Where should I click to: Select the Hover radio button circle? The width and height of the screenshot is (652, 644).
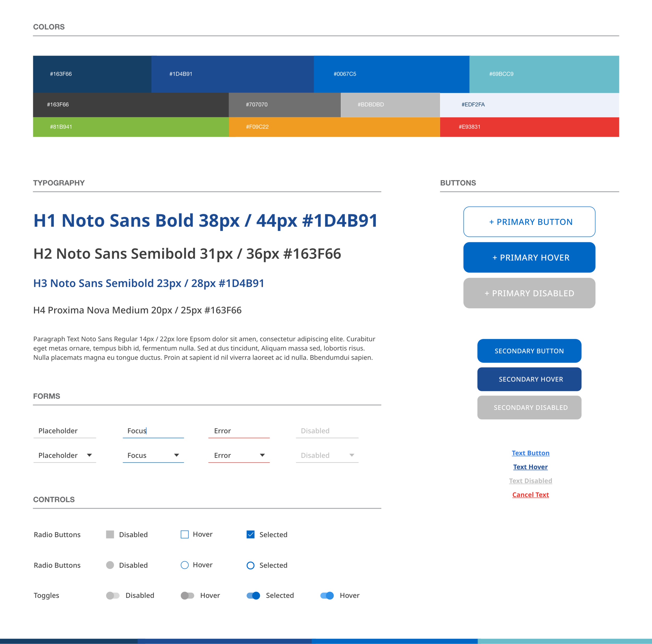click(185, 565)
